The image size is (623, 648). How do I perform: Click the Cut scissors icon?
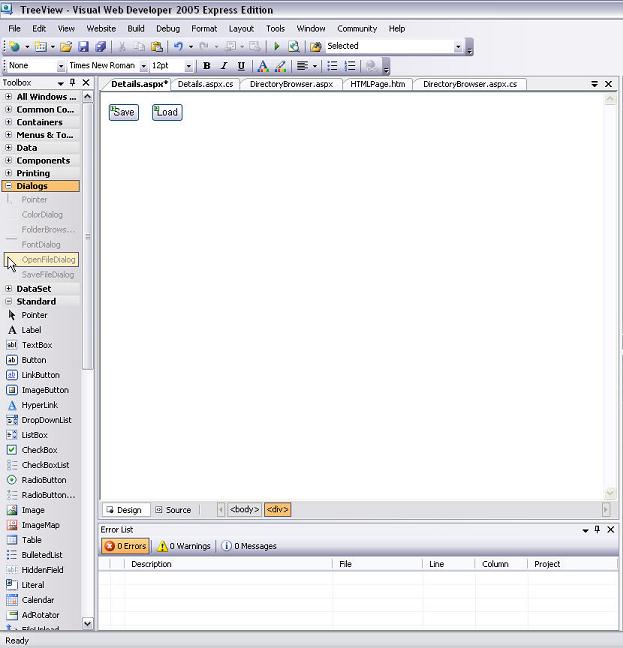pyautogui.click(x=122, y=47)
